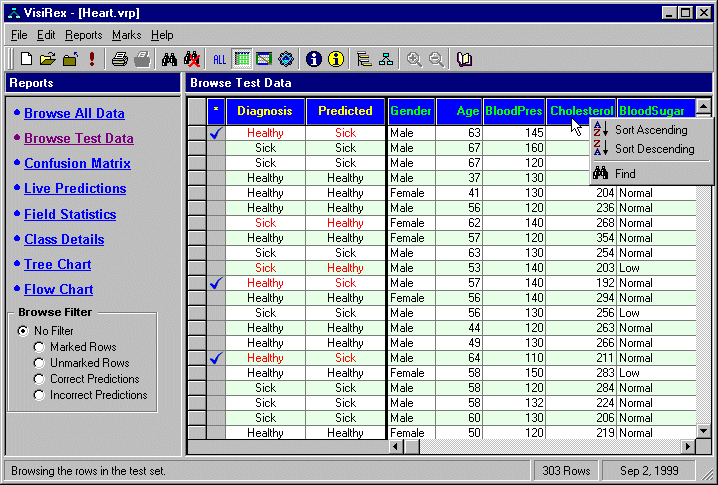Screen dimensions: 718x485
Task: Click the Help book toolbar icon
Action: (464, 59)
